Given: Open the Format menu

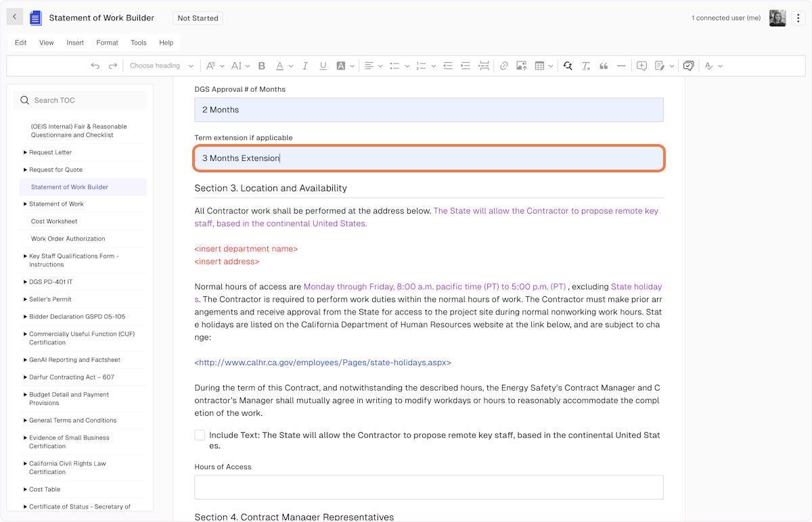Looking at the screenshot, I should 107,43.
